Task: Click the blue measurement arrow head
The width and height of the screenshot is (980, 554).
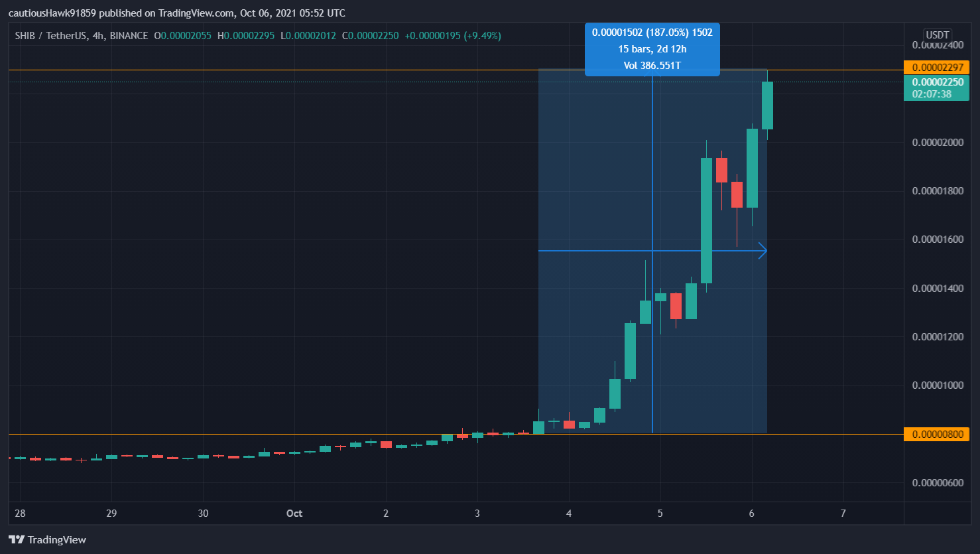Action: pos(763,251)
